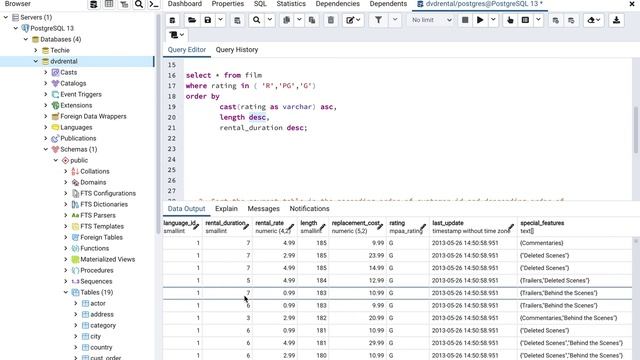Viewport: 640px width, 360px height.
Task: Open the filter options dropdown arrow
Action: click(395, 20)
